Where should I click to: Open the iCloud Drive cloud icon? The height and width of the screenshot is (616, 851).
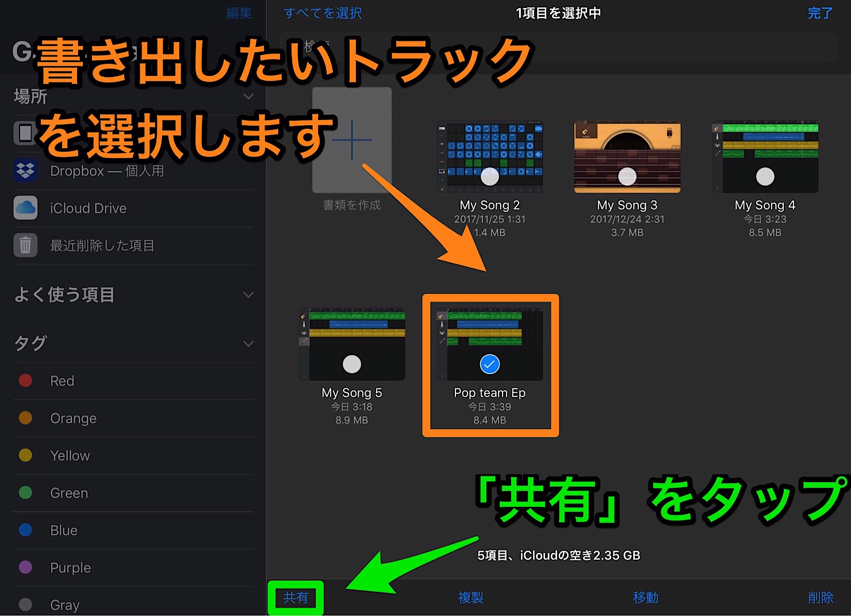[25, 208]
